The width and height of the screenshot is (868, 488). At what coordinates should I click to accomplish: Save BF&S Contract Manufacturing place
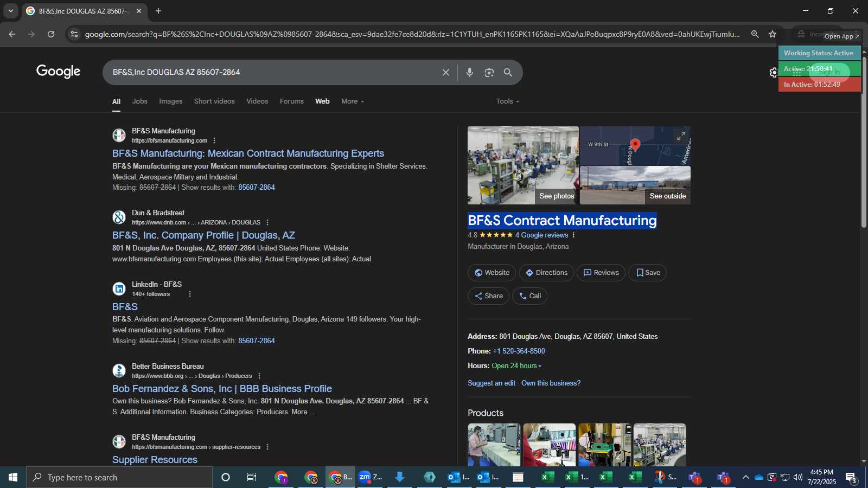tap(648, 273)
